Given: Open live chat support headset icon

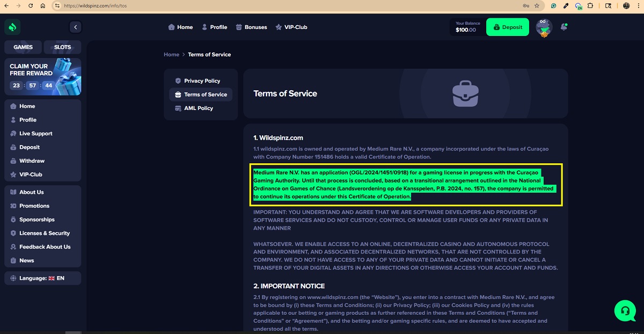Looking at the screenshot, I should pyautogui.click(x=625, y=310).
